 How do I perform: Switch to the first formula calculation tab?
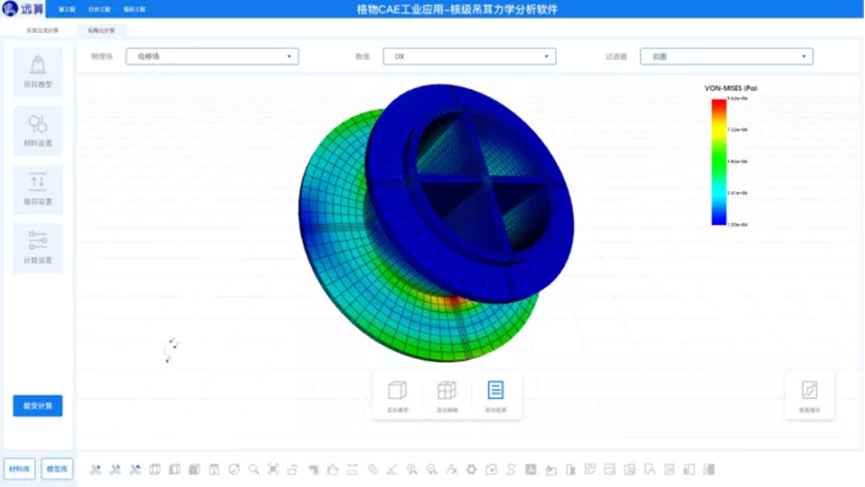point(42,30)
